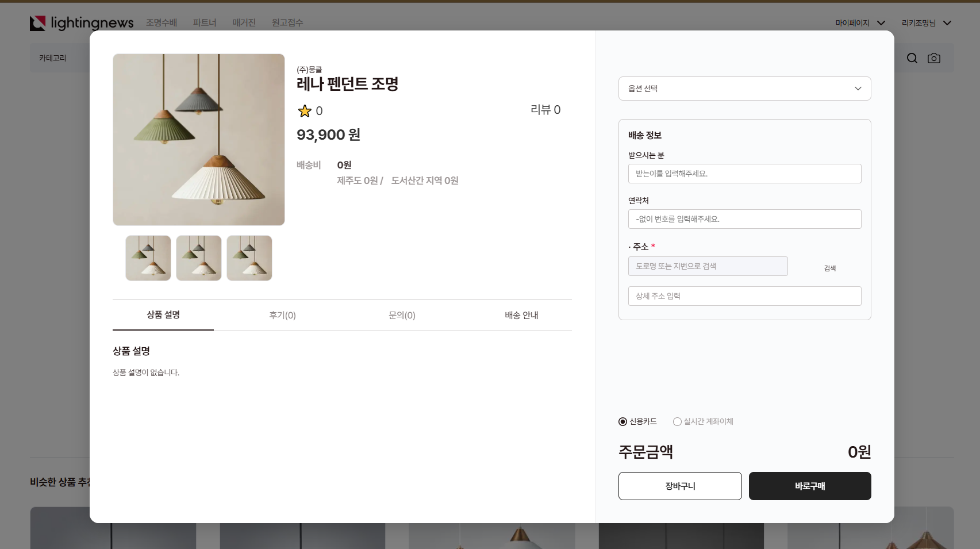
Task: Open the 배송 안내 tab
Action: (521, 315)
